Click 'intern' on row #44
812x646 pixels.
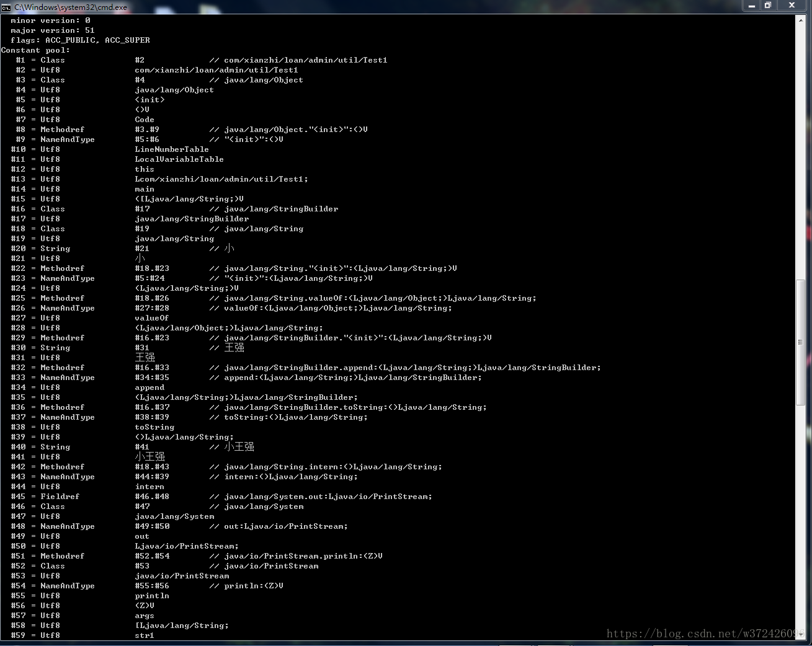coord(149,487)
